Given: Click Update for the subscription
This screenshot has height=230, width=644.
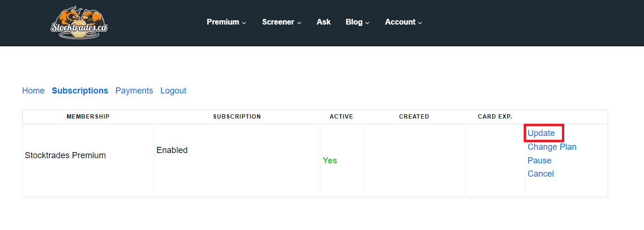Looking at the screenshot, I should [541, 133].
